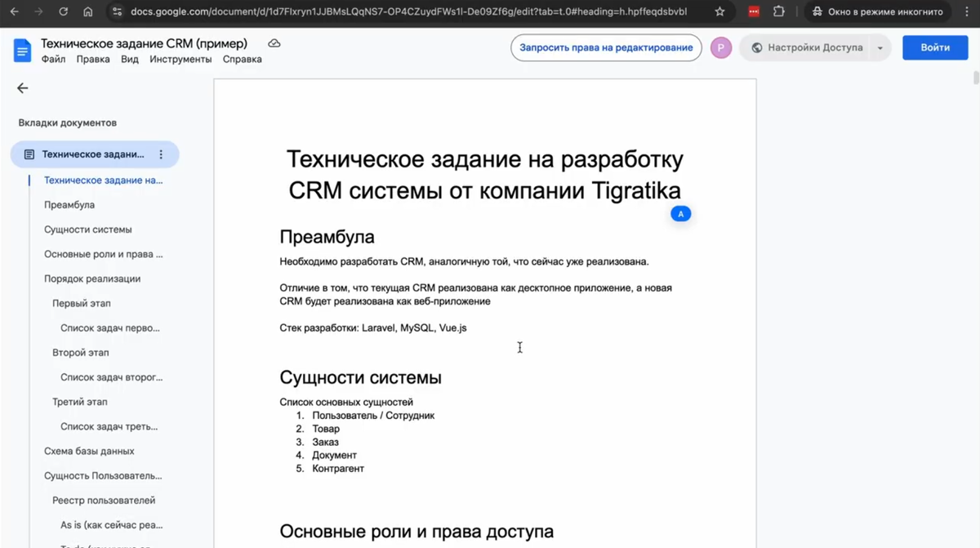Jump to As is (как сейчас реа... outline item
The height and width of the screenshot is (548, 980).
tap(111, 524)
